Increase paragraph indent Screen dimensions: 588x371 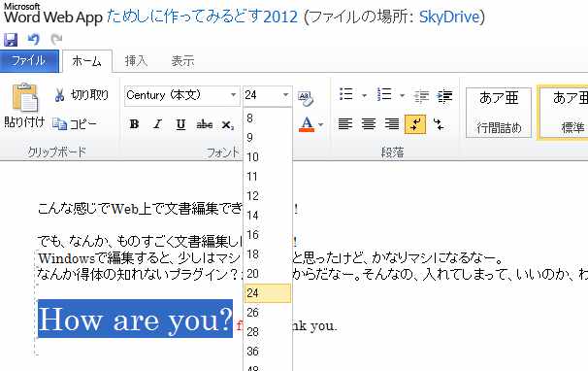(x=444, y=96)
